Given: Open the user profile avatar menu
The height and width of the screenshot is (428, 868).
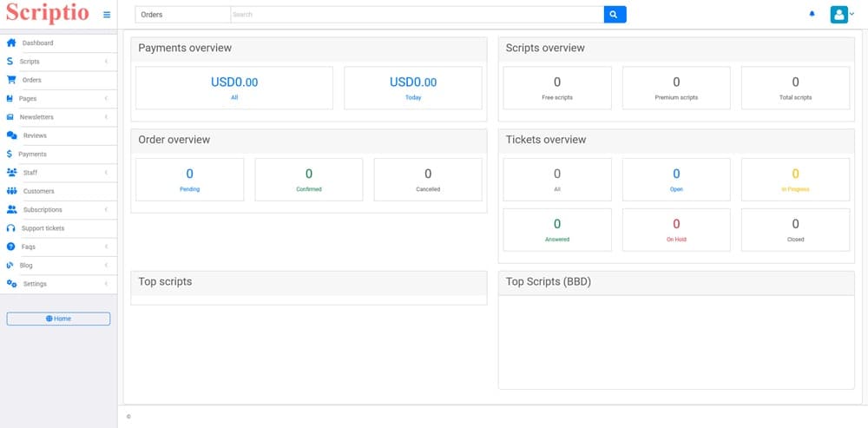Looking at the screenshot, I should (x=838, y=15).
